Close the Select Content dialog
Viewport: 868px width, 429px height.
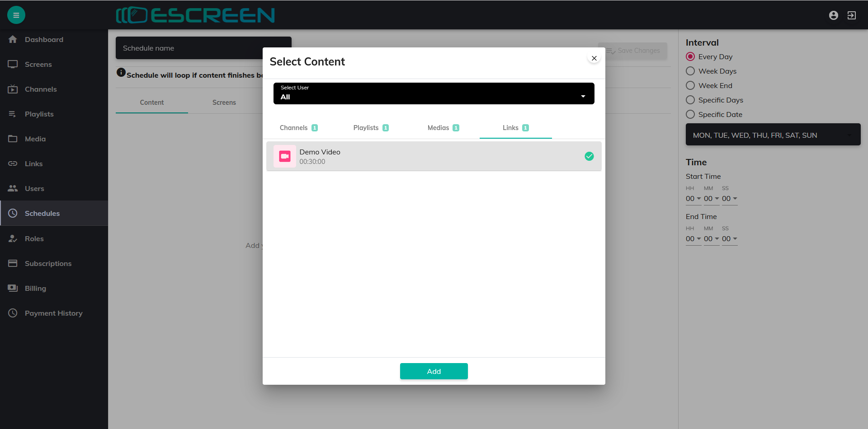(594, 58)
